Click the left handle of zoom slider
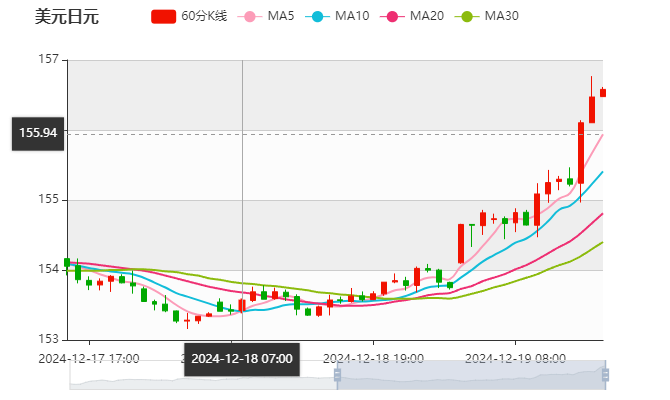The height and width of the screenshot is (400, 670). [334, 374]
